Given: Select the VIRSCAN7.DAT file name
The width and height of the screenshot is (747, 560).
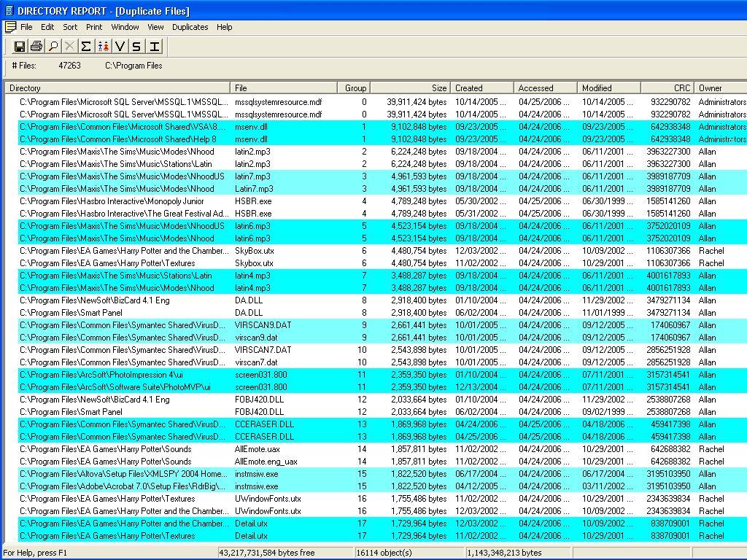Looking at the screenshot, I should pos(263,349).
